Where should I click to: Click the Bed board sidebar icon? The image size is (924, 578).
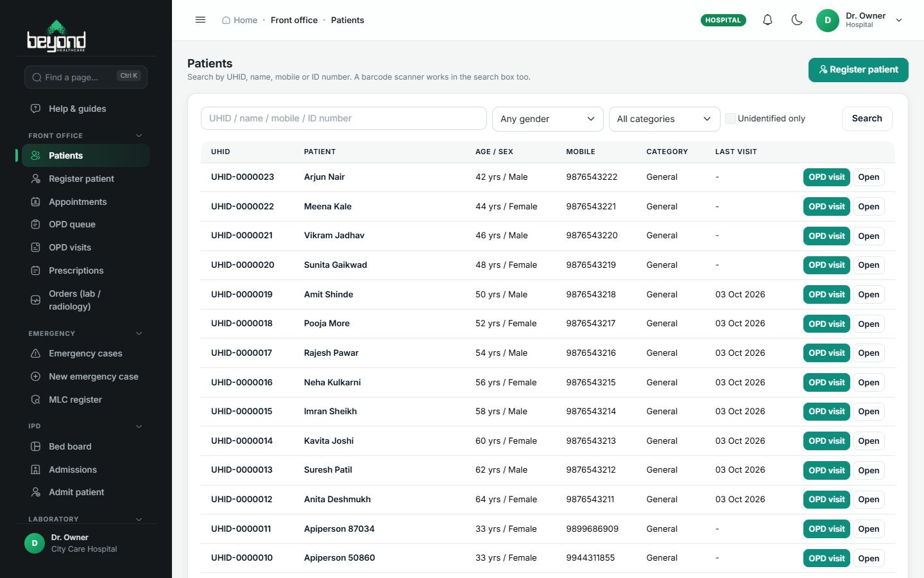click(x=36, y=446)
